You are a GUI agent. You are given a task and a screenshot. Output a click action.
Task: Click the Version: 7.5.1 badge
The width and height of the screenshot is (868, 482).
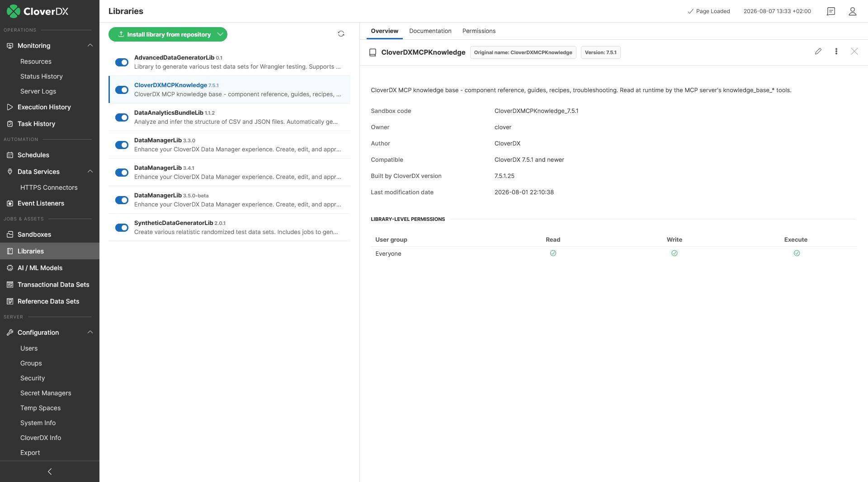coord(600,52)
